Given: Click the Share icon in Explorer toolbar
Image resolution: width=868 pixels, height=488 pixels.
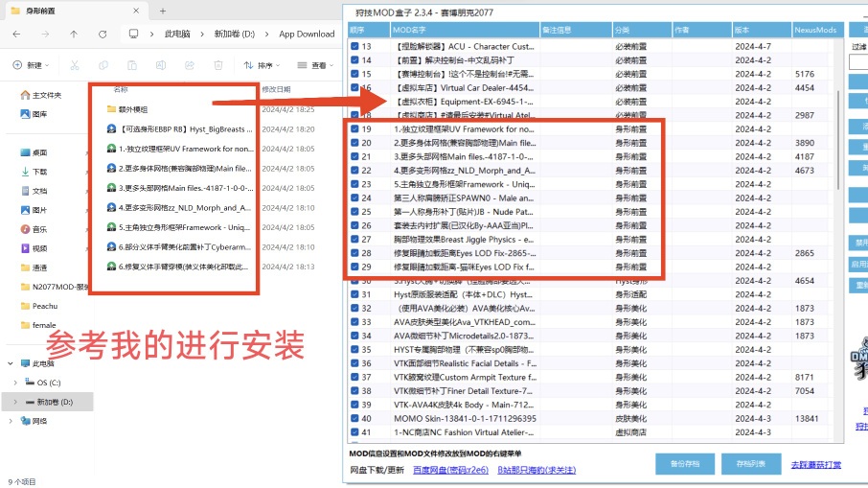Looking at the screenshot, I should (x=189, y=65).
